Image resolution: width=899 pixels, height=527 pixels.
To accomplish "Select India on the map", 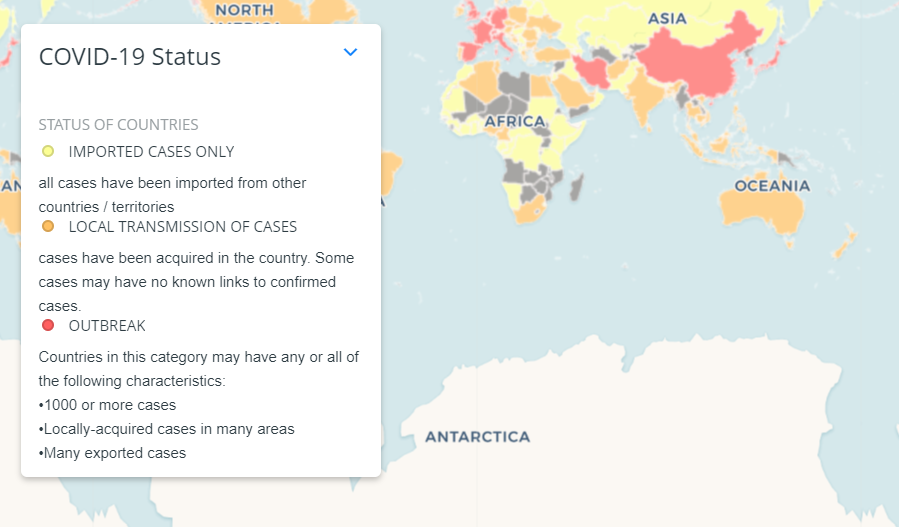I will point(646,95).
